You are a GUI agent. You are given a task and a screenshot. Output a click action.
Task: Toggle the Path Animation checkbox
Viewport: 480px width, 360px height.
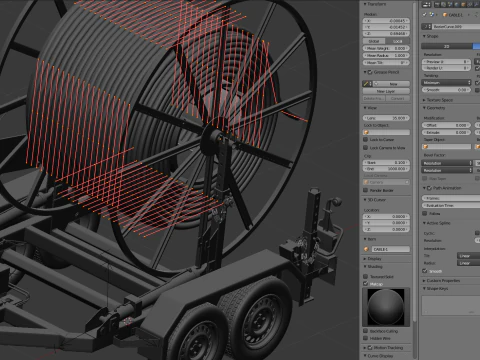[429, 188]
